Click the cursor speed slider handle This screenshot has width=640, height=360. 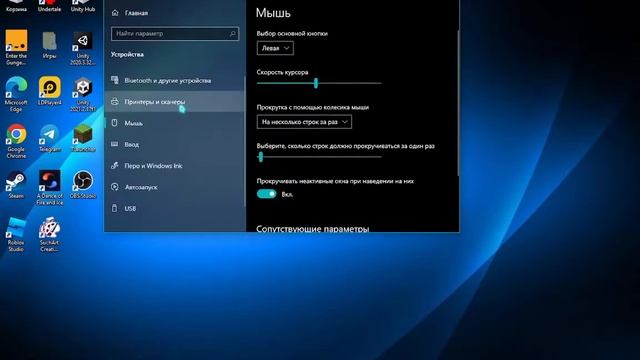tap(316, 83)
